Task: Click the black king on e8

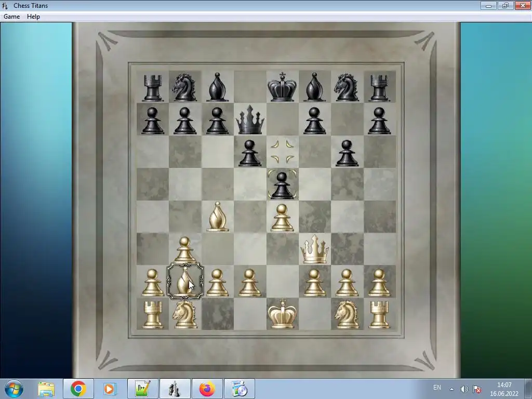Action: click(282, 87)
